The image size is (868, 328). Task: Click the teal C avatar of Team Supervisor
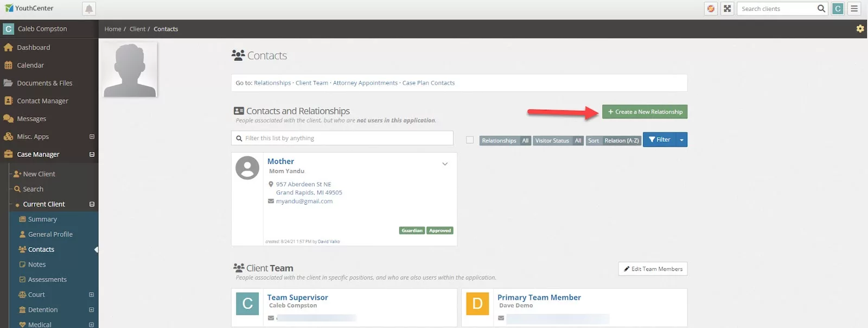pos(247,304)
